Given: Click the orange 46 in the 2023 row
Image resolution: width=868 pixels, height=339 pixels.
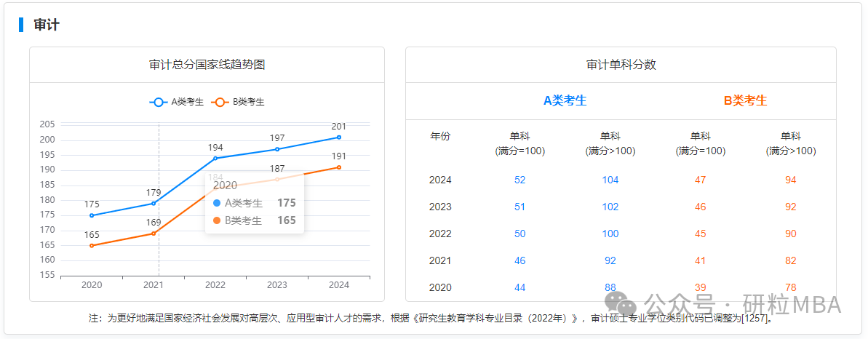Looking at the screenshot, I should [700, 207].
